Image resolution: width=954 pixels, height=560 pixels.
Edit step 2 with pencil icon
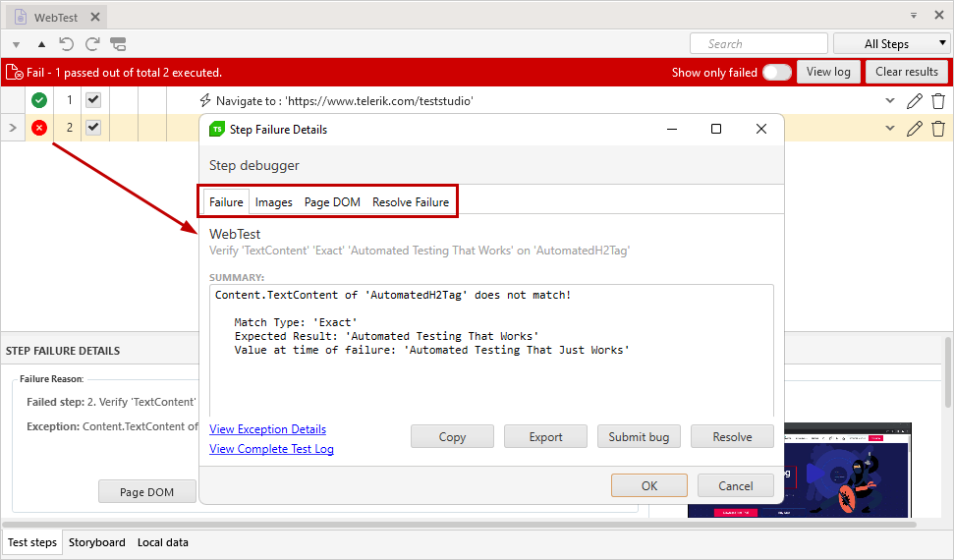click(914, 128)
